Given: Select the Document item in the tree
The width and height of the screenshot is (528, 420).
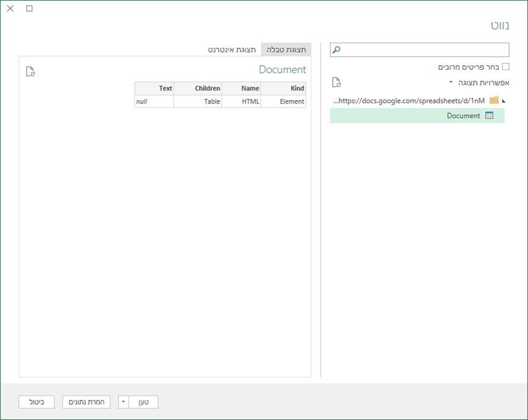Looking at the screenshot, I should coord(418,115).
